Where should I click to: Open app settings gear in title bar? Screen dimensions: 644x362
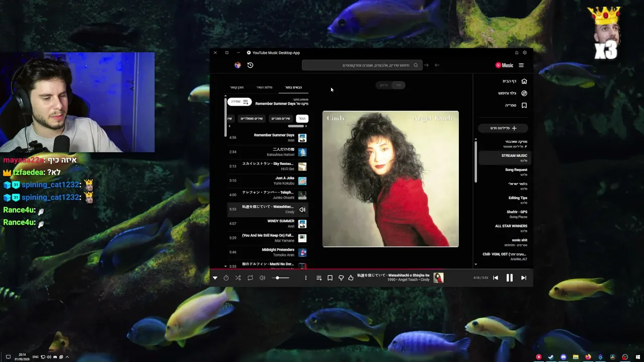tap(525, 53)
